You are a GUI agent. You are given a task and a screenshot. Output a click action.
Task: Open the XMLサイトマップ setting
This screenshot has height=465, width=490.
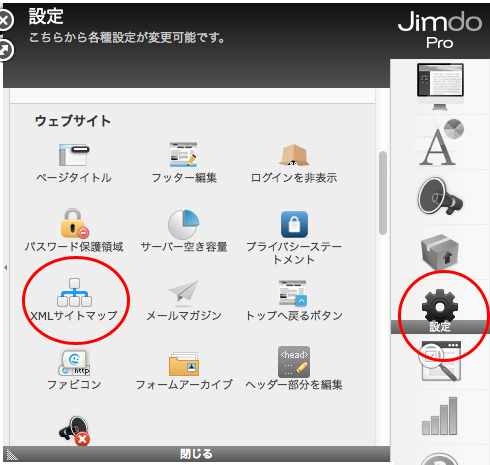coord(74,299)
